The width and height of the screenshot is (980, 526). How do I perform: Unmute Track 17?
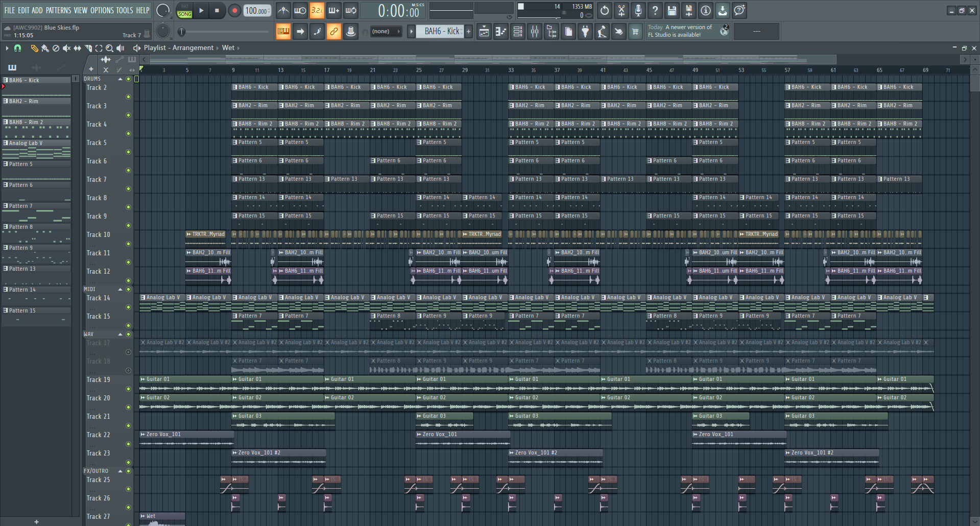click(x=128, y=352)
